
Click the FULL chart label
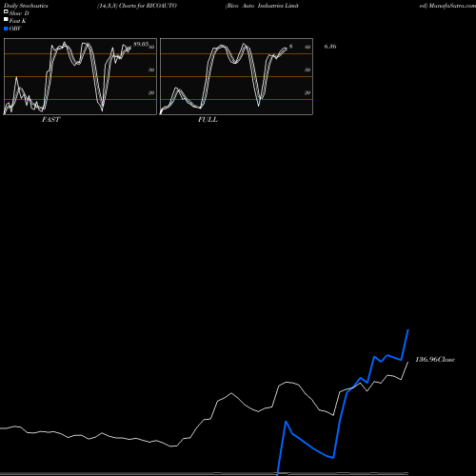pyautogui.click(x=208, y=120)
